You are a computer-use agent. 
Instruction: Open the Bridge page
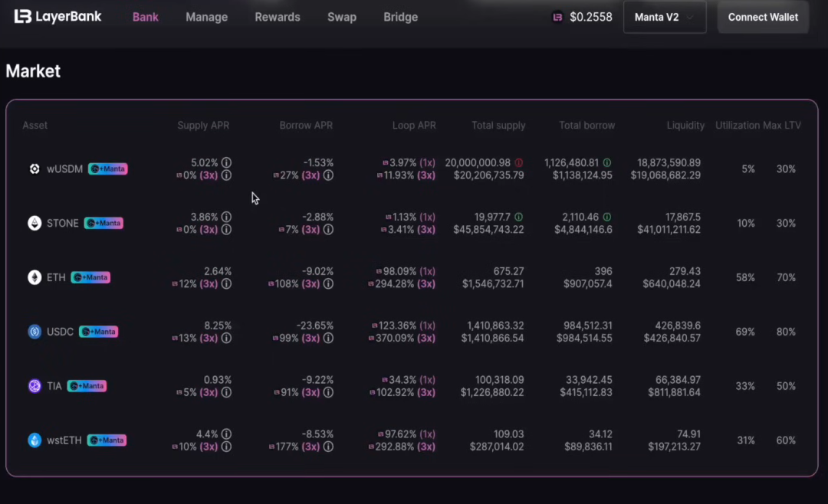400,17
